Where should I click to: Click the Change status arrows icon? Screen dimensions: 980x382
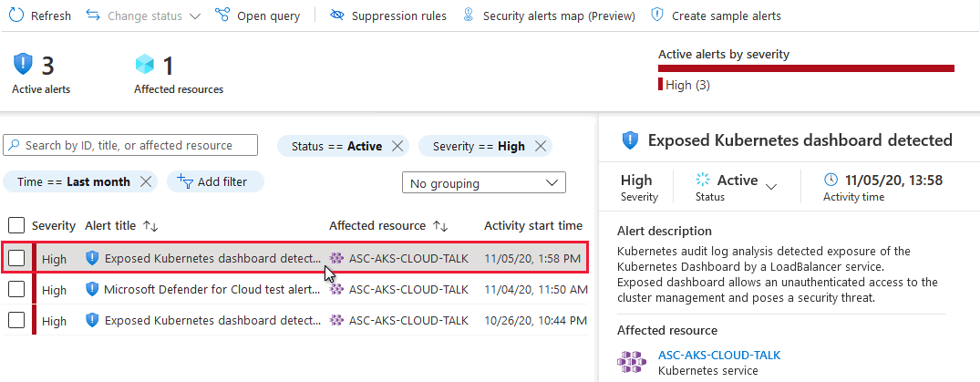point(93,15)
